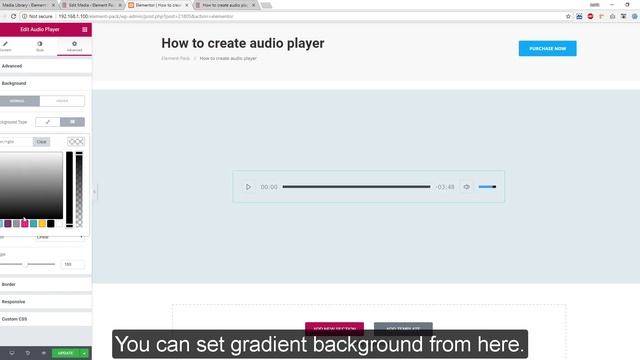Select the Normal background state
This screenshot has width=640, height=360.
[x=19, y=101]
